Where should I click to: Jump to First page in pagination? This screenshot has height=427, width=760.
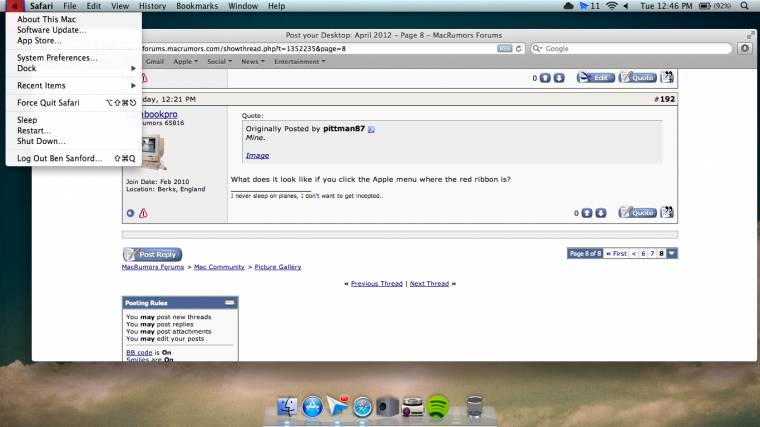click(x=617, y=253)
